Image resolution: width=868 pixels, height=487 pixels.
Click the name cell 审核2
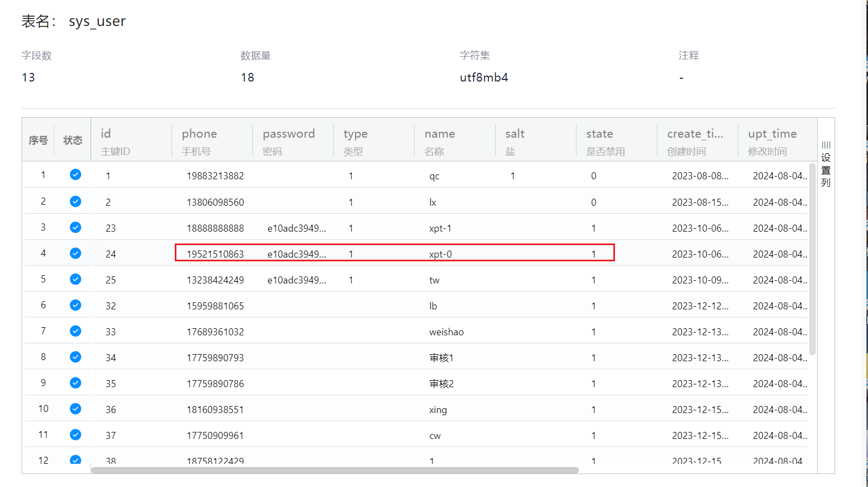[441, 384]
